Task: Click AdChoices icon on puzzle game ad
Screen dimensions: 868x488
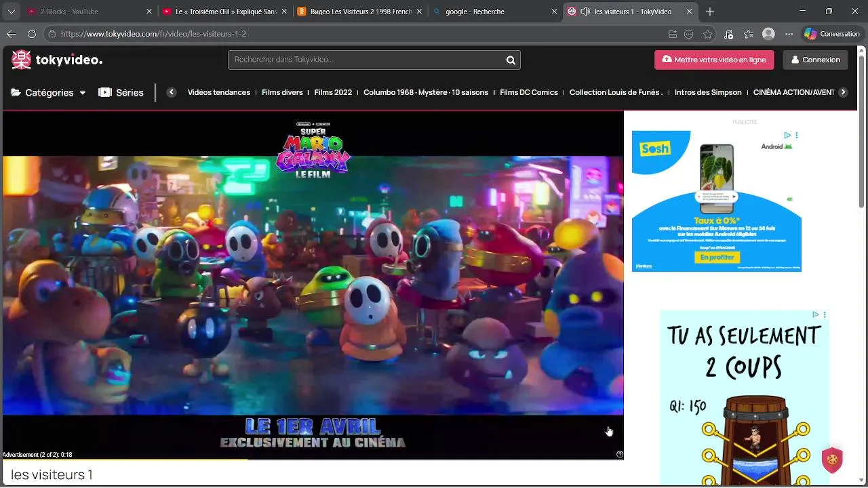Action: point(816,314)
